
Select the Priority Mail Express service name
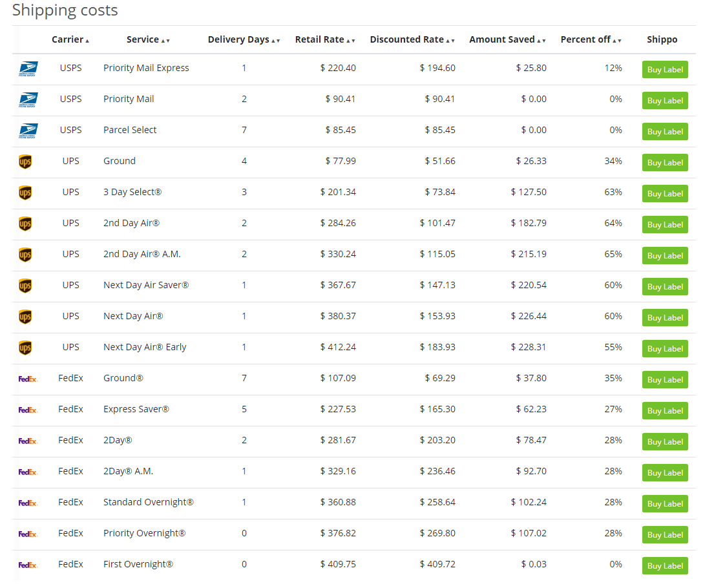[146, 68]
